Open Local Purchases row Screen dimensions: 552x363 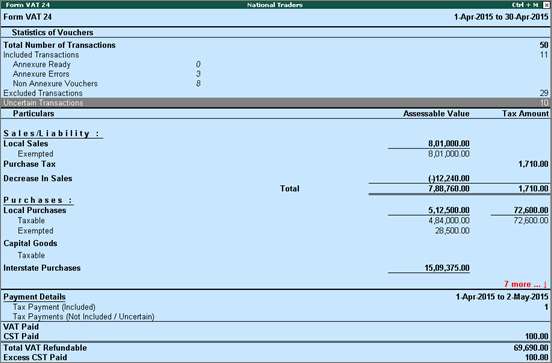point(276,210)
